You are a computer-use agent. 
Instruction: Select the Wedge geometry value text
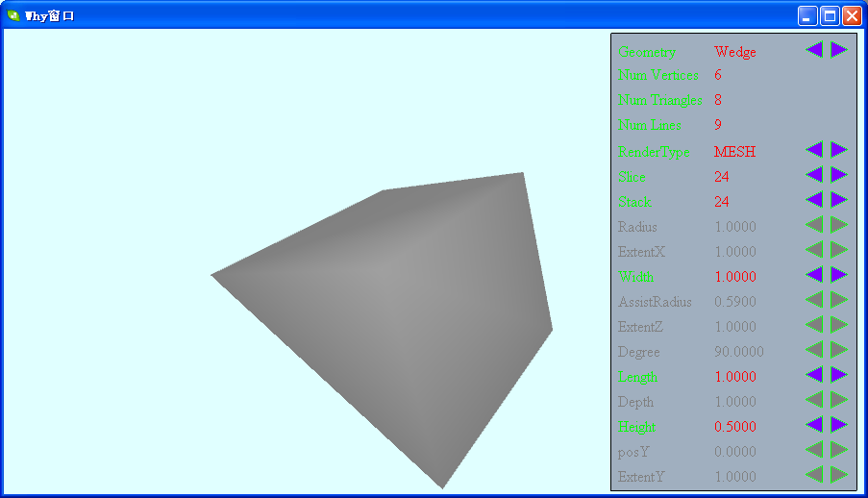[x=734, y=52]
